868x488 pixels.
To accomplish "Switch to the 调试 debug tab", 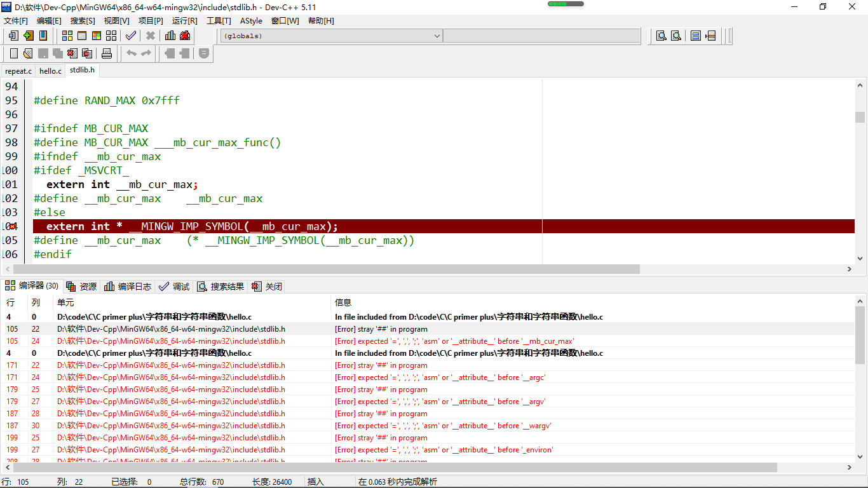I will [175, 287].
